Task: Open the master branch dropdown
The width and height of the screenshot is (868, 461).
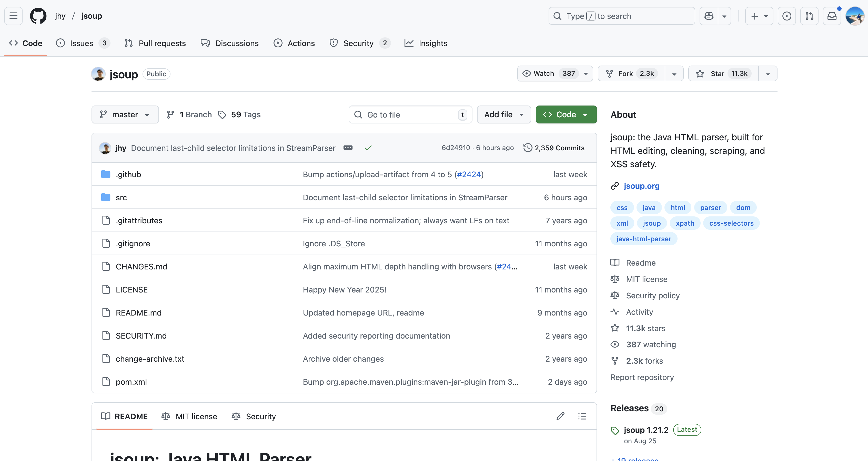Action: tap(125, 114)
